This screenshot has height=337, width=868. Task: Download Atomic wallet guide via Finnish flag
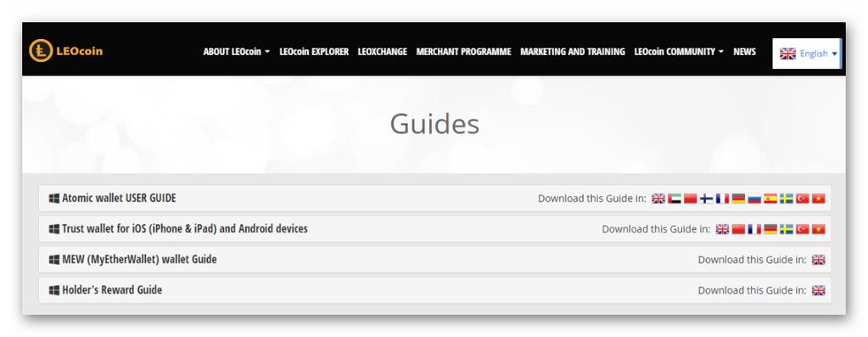pos(706,199)
